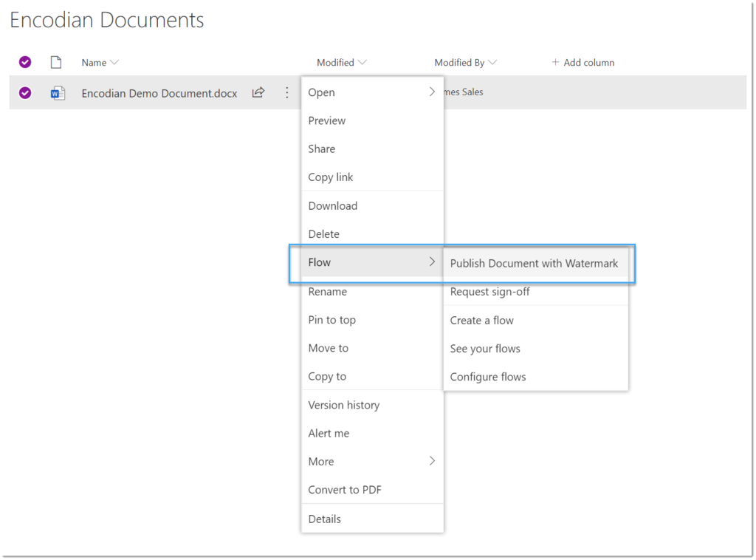
Task: Expand the Open submenu arrow
Action: pyautogui.click(x=432, y=92)
